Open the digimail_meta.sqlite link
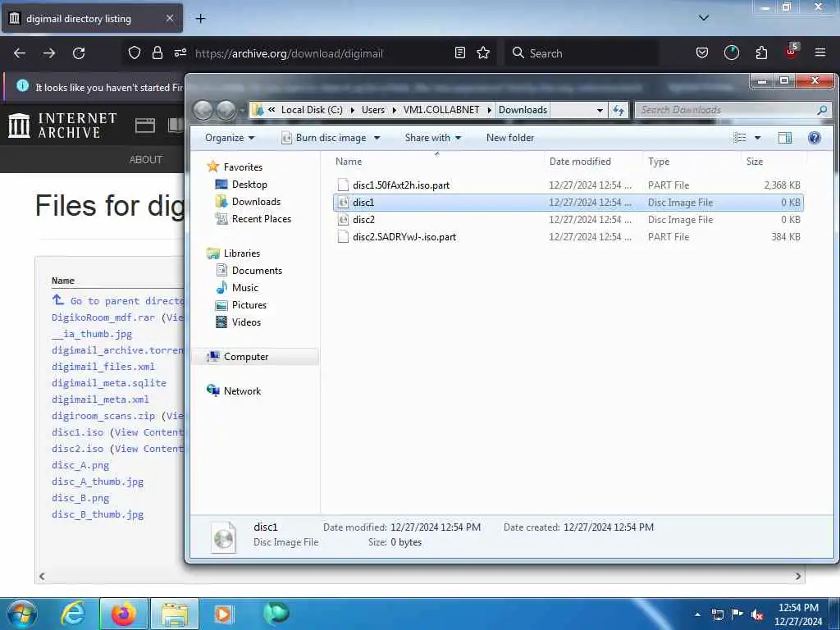The image size is (840, 630). coord(109,383)
